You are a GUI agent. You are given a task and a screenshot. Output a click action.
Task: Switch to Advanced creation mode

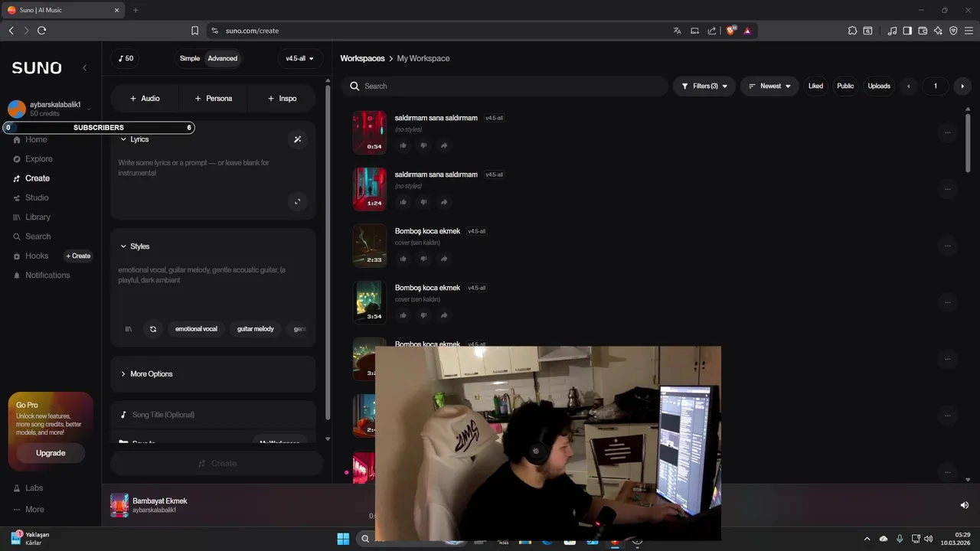click(223, 58)
